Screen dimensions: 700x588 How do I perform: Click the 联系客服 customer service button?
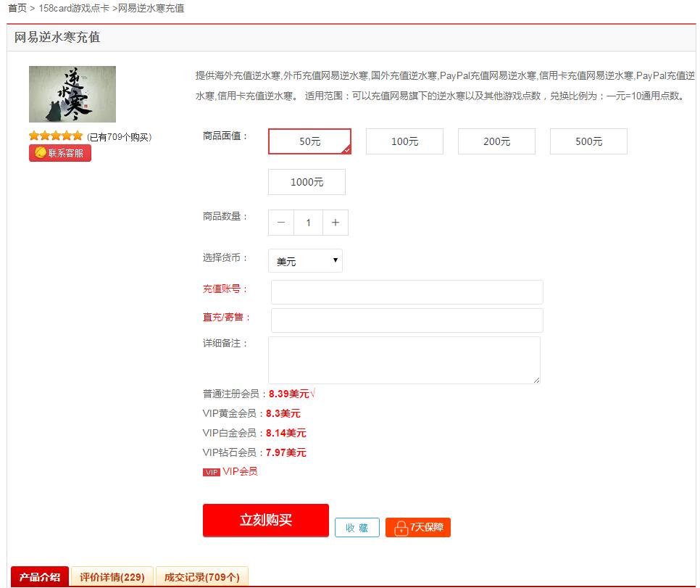(x=60, y=153)
